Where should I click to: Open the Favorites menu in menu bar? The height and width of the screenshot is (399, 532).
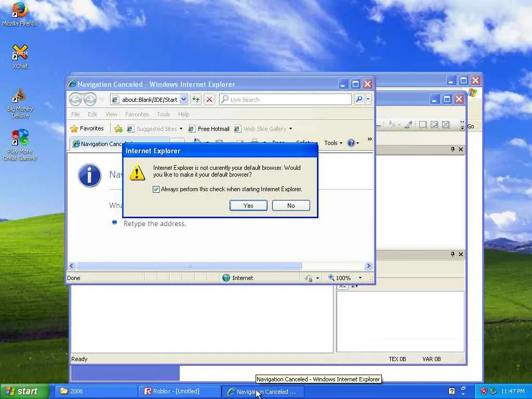[137, 114]
